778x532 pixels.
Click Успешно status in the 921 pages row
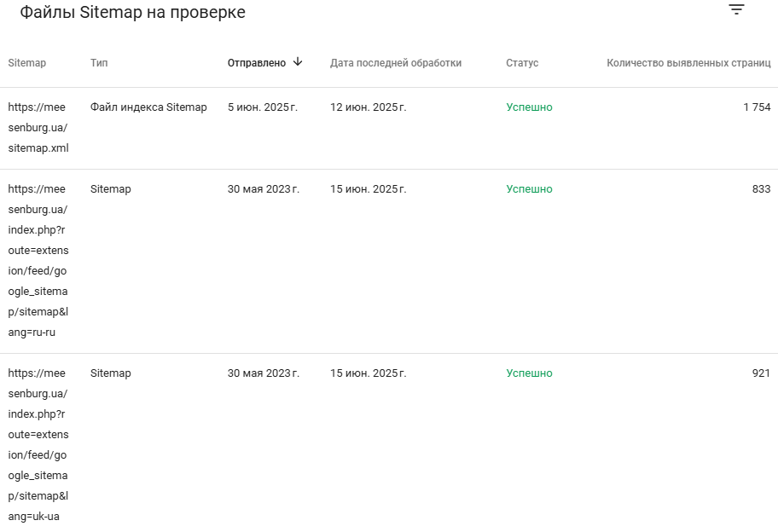pyautogui.click(x=529, y=373)
